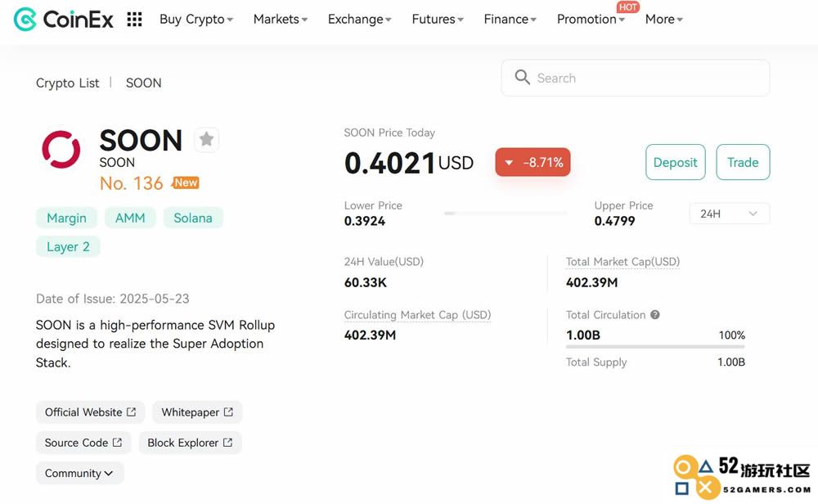Open the Buy Crypto menu
This screenshot has width=818, height=504.
click(196, 20)
